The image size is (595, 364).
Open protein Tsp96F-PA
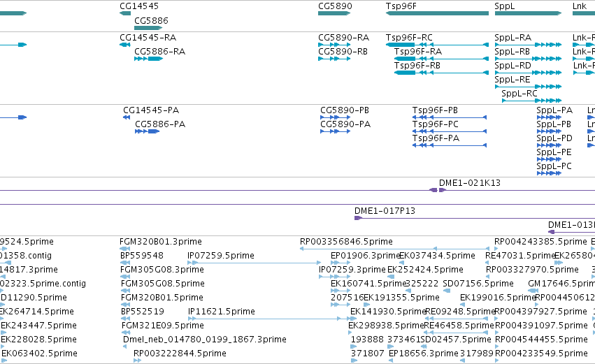point(436,138)
